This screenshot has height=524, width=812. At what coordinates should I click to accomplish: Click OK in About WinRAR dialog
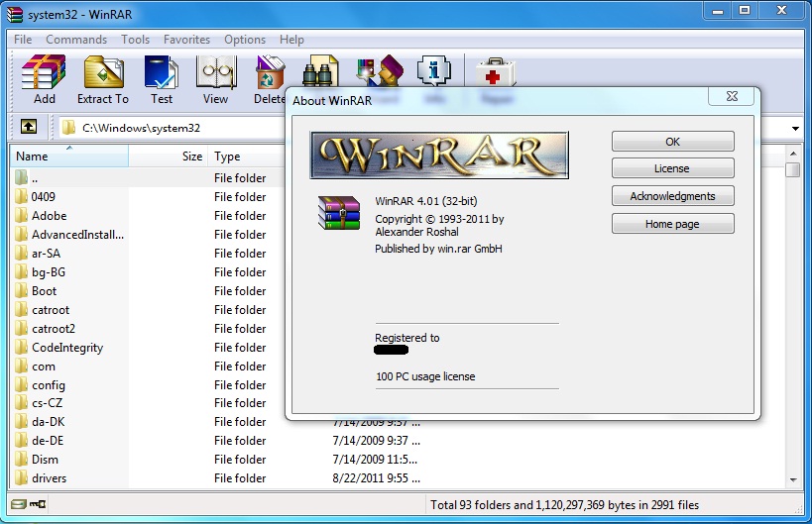point(672,142)
